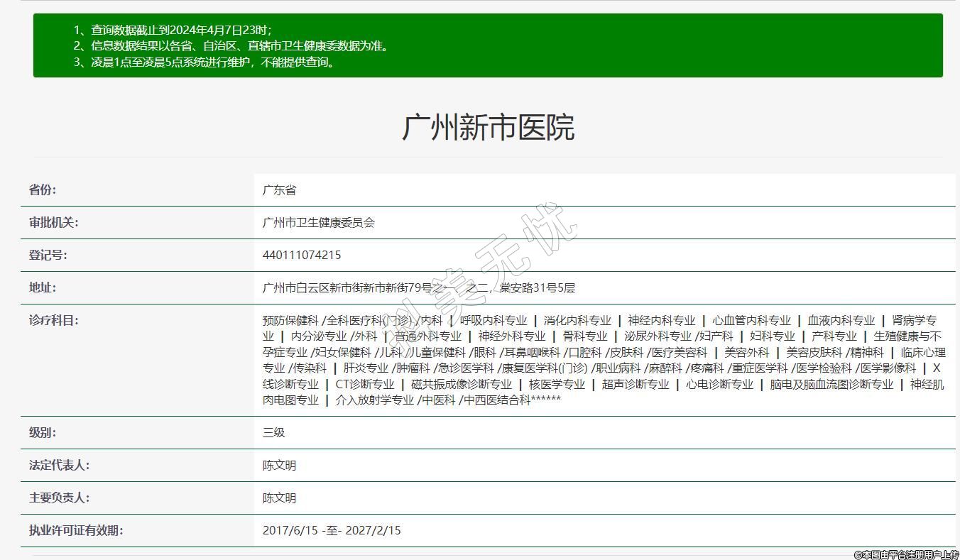Viewport: 960px width, 560px height.
Task: Select the 三级 level value
Action: 273,433
